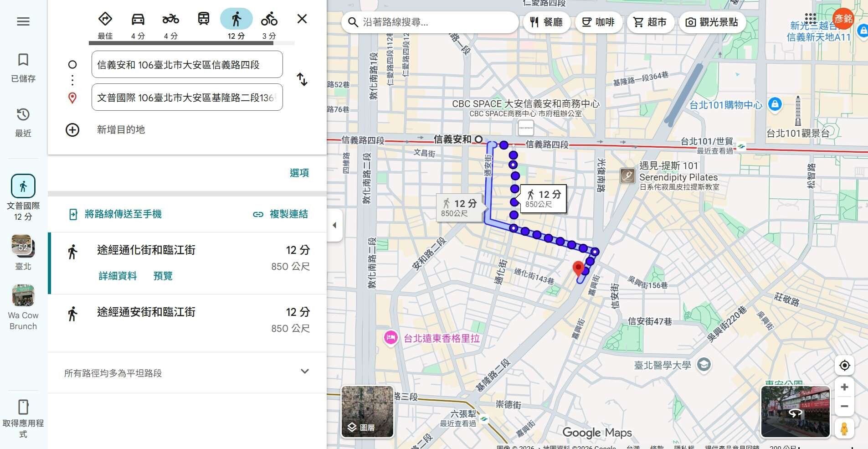Expand the flat terrain elevation details

pos(305,372)
